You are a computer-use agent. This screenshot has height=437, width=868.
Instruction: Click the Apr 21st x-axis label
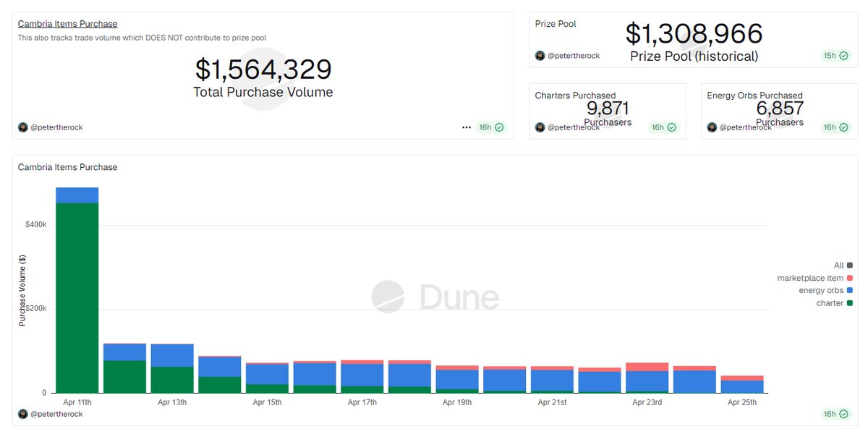pos(552,402)
